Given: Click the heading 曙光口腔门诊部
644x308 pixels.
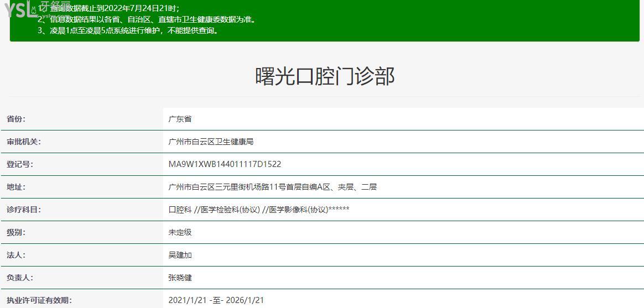Looking at the screenshot, I should click(325, 76).
